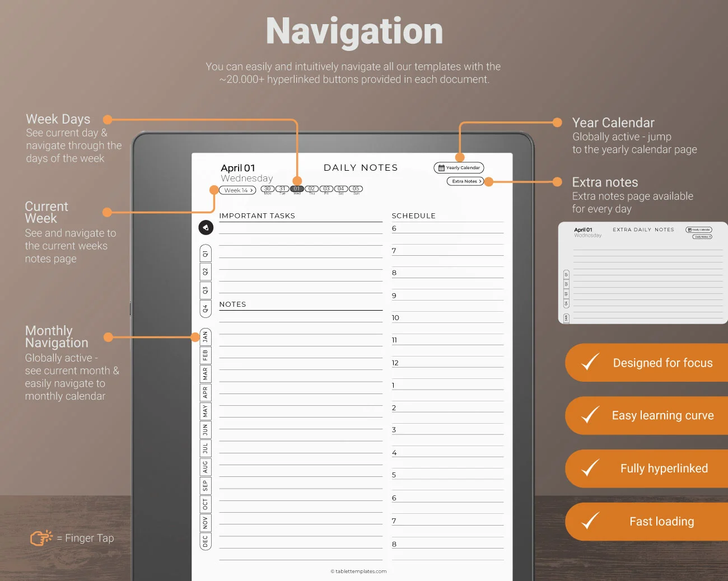This screenshot has height=581, width=728.
Task: Switch to the JAN month tab
Action: 206,337
